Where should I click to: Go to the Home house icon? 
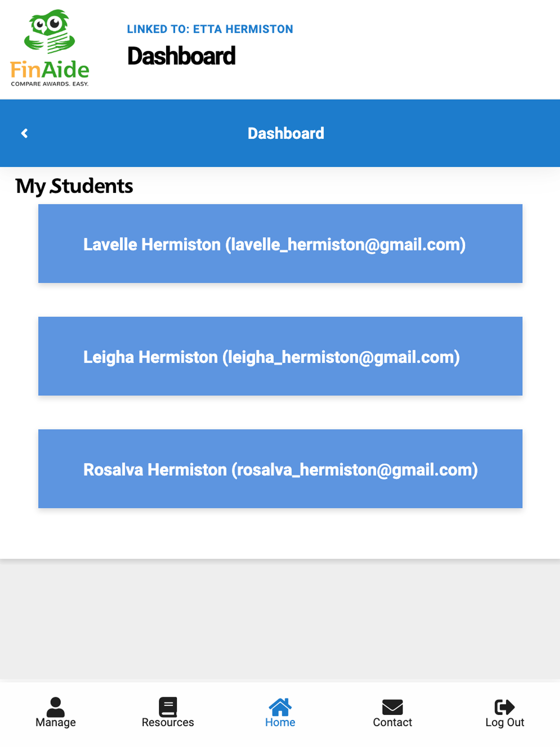coord(280,707)
